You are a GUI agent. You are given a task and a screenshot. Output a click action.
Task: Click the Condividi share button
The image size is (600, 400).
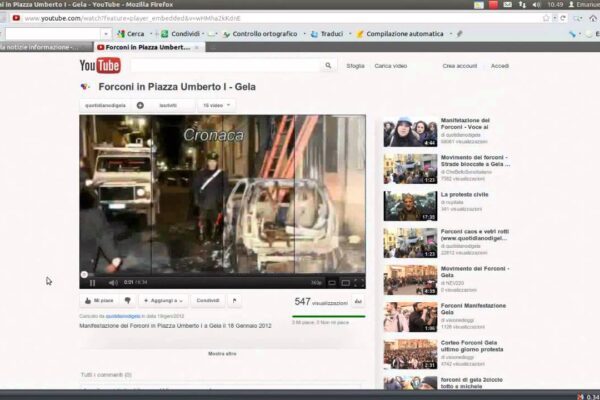pyautogui.click(x=208, y=300)
